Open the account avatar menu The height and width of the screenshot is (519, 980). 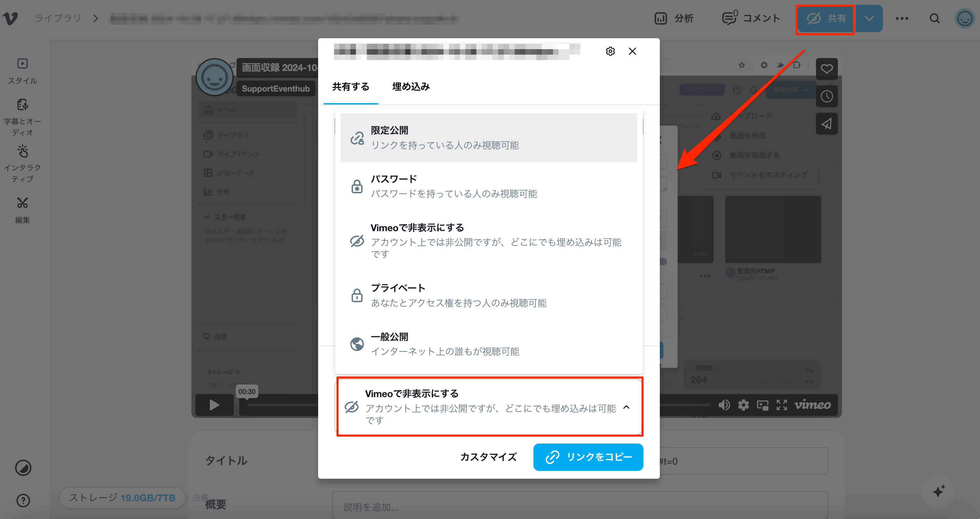tap(965, 18)
